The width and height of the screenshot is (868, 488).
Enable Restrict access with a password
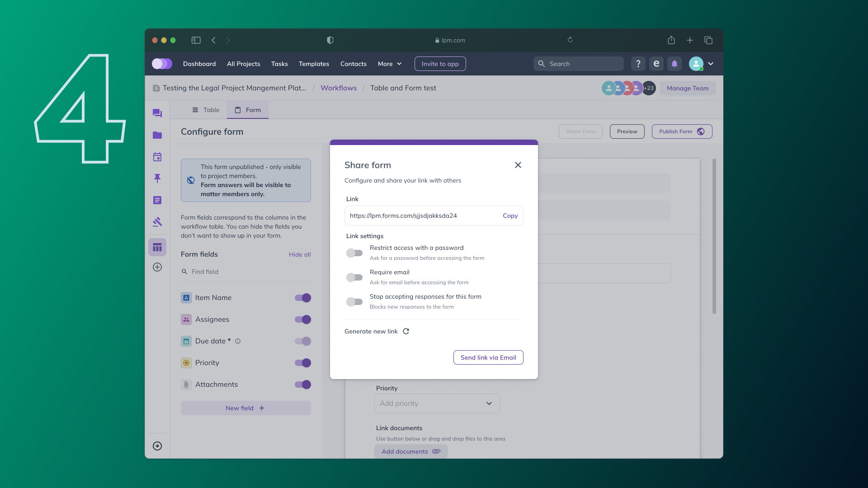pos(354,253)
